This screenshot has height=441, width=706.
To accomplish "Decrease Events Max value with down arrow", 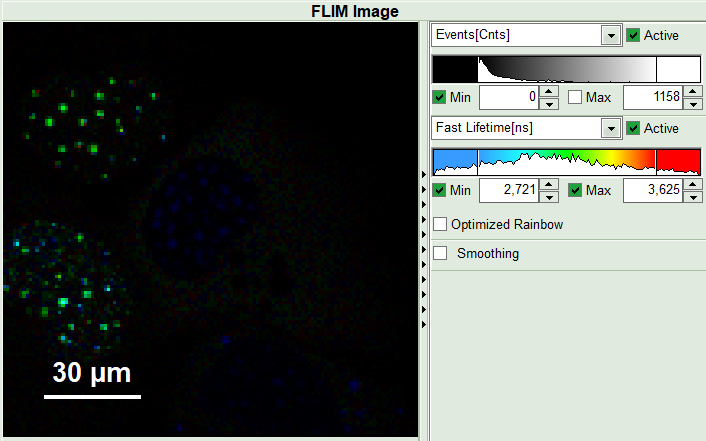I will click(x=693, y=102).
